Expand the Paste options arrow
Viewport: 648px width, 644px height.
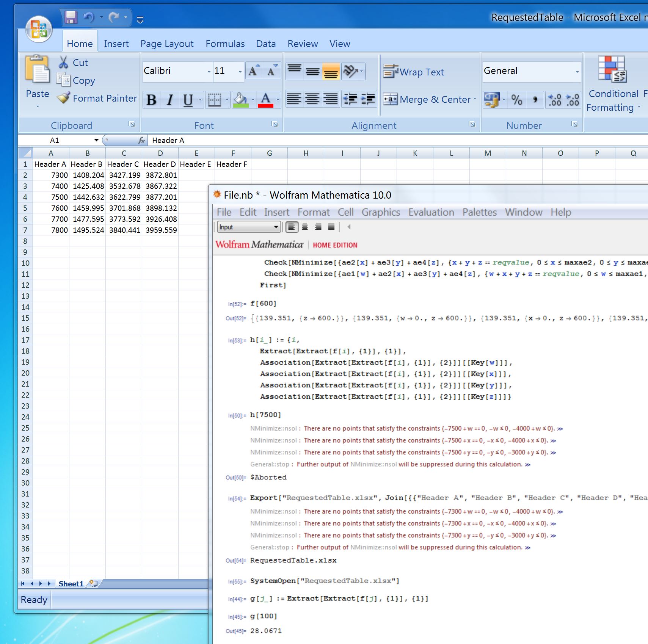38,107
